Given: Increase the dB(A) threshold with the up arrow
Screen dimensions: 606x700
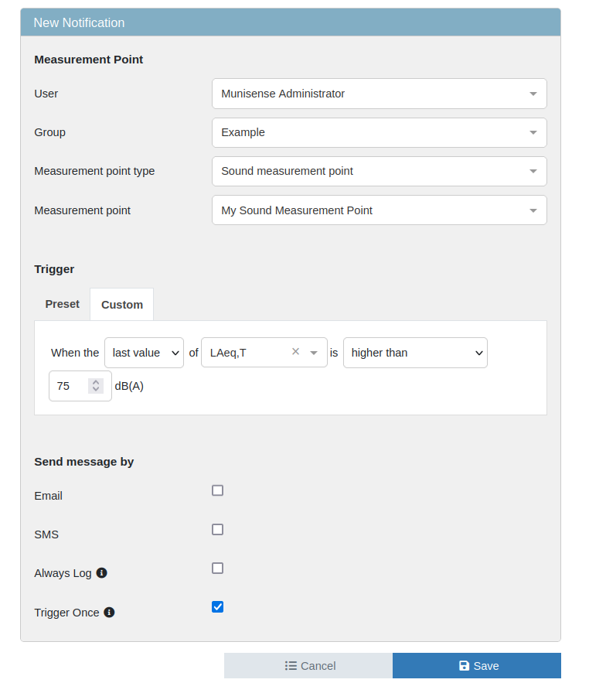Looking at the screenshot, I should point(96,381).
